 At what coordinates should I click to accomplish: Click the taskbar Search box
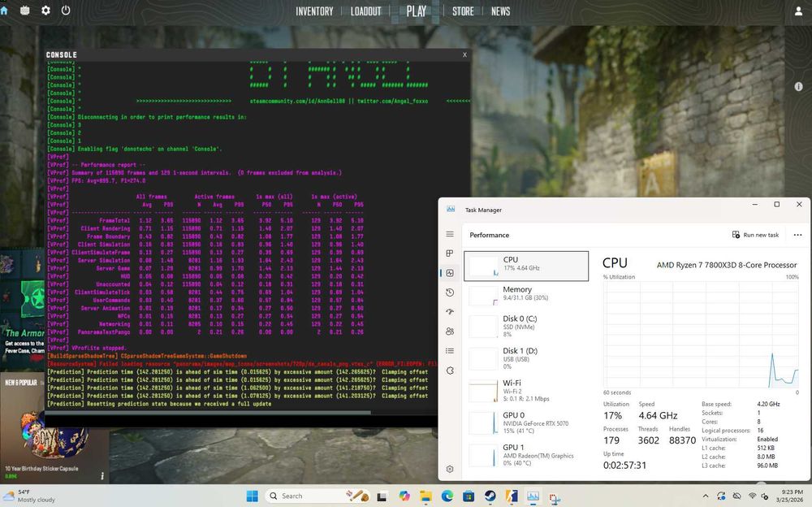tap(319, 496)
